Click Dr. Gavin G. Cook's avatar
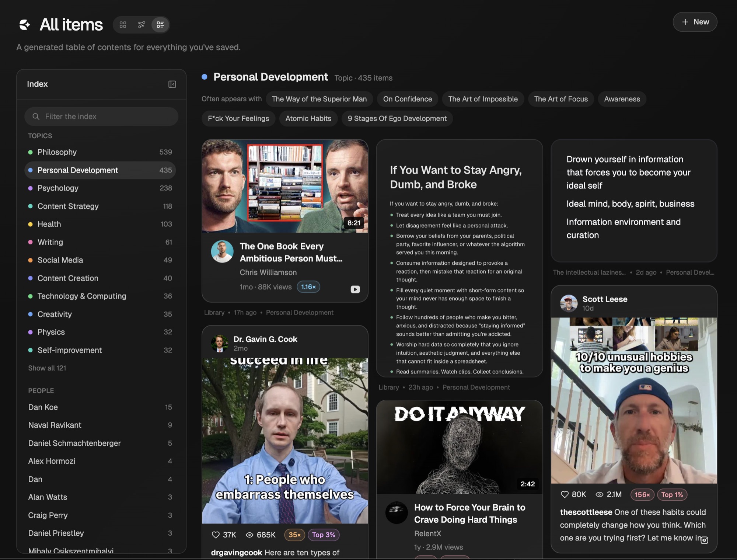Image resolution: width=737 pixels, height=560 pixels. 220,343
